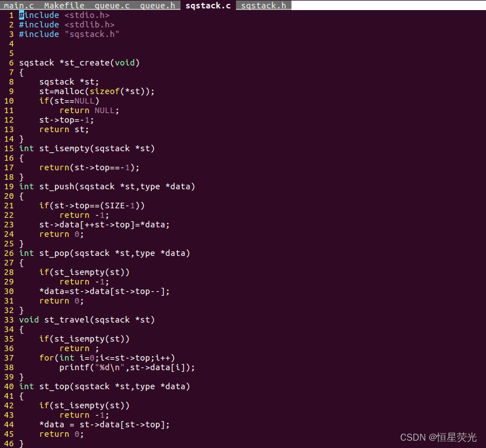Viewport: 486px width, 448px height.
Task: Click line number 20 in the gutter
Action: (9, 197)
